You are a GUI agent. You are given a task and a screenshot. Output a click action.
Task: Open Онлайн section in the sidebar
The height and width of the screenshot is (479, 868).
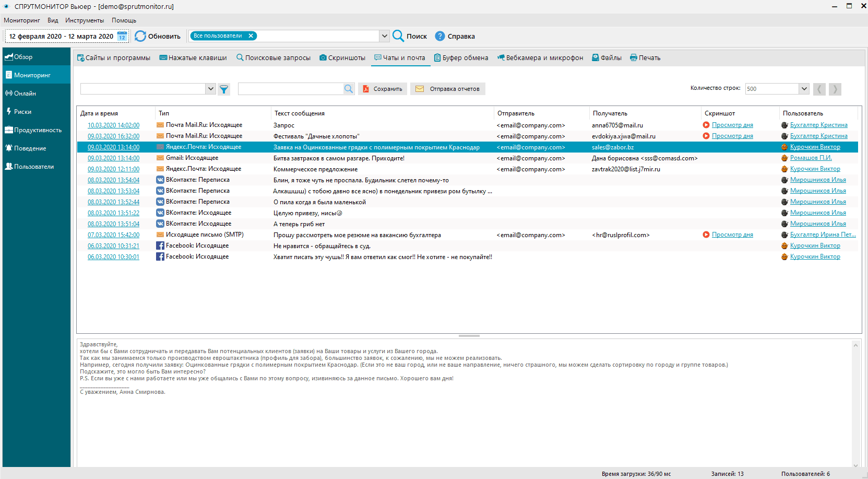pos(37,94)
